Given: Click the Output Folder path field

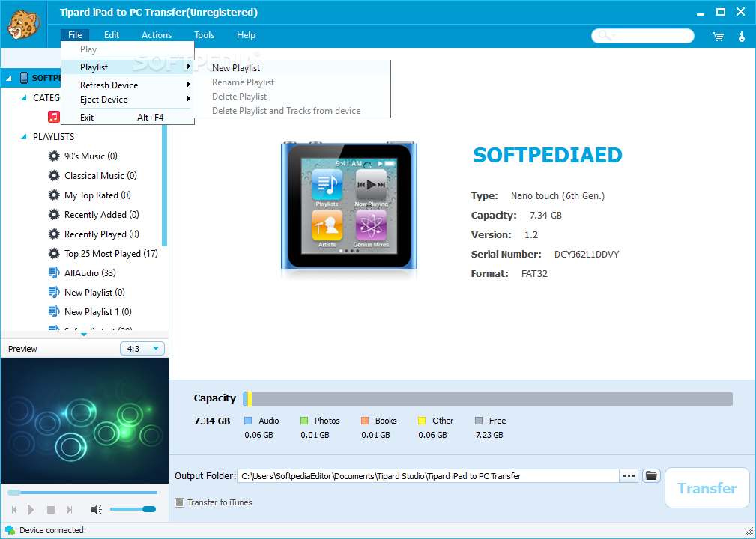Looking at the screenshot, I should point(428,476).
